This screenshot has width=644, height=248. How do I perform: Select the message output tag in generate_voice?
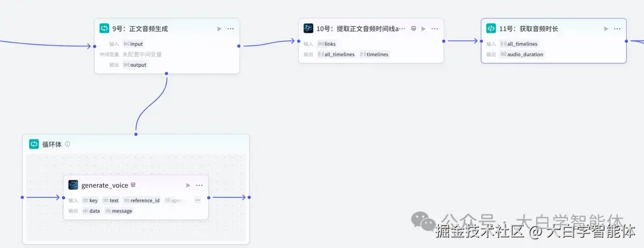(119, 210)
